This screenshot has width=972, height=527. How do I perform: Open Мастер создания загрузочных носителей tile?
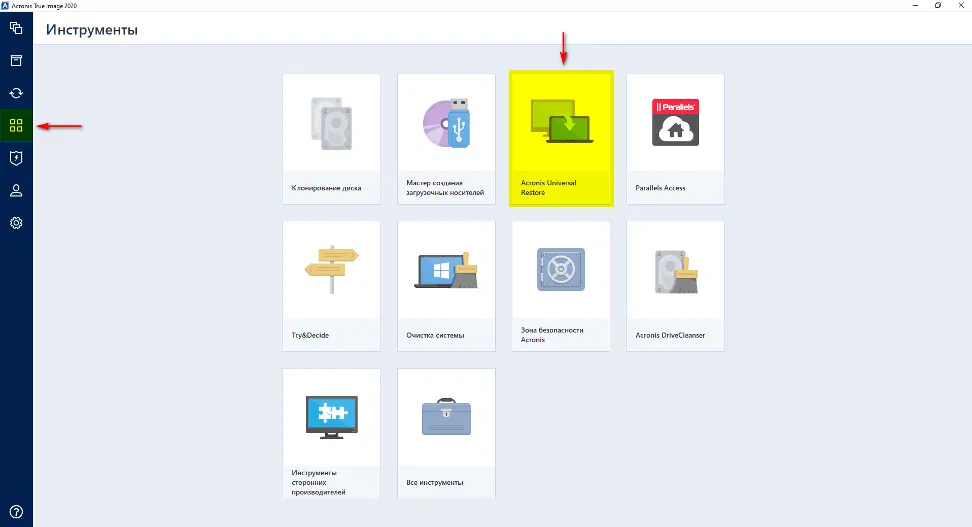point(446,139)
